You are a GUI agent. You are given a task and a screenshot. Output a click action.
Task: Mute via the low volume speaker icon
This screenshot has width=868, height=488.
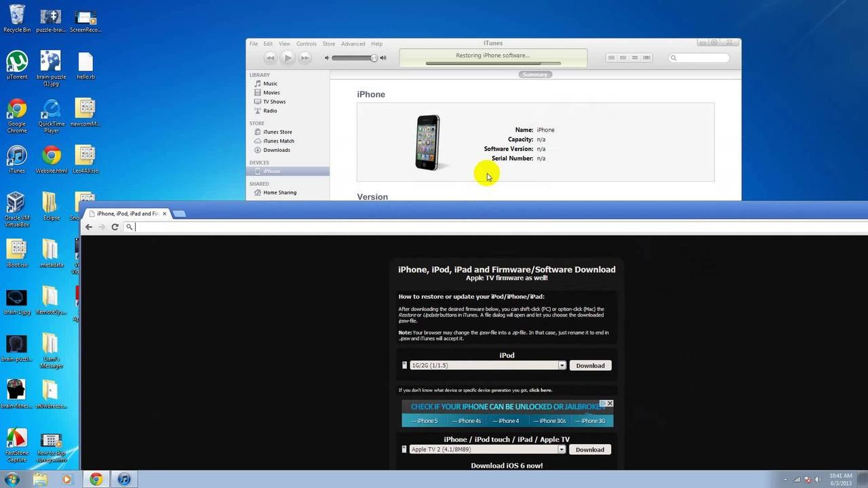pos(327,58)
